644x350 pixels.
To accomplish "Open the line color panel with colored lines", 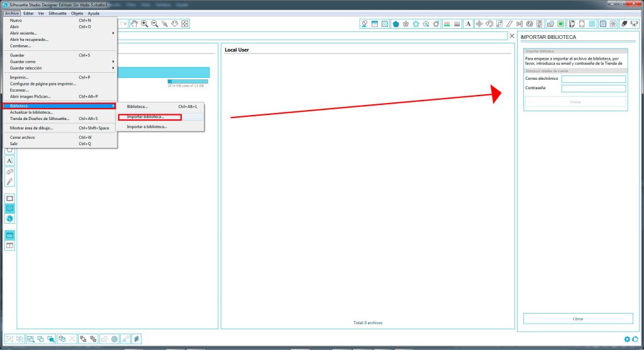I will (x=447, y=24).
